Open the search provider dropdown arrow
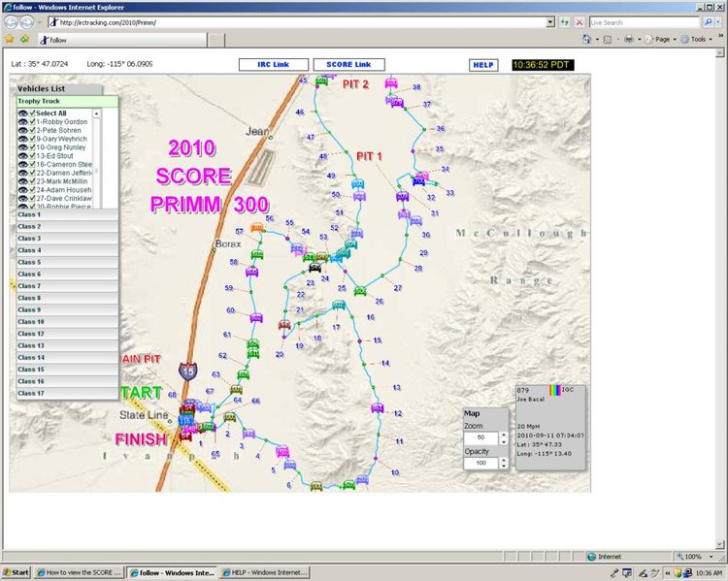Image resolution: width=728 pixels, height=581 pixels. [x=718, y=22]
